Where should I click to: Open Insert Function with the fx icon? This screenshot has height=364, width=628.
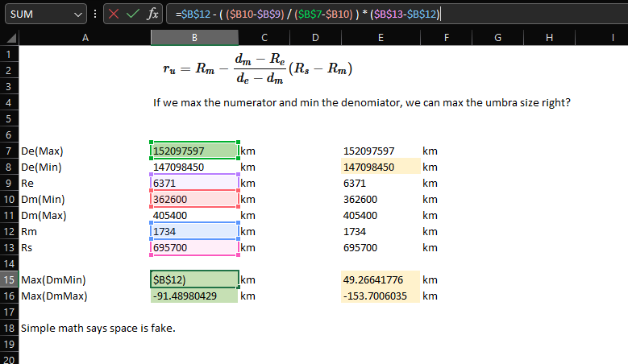[x=152, y=14]
